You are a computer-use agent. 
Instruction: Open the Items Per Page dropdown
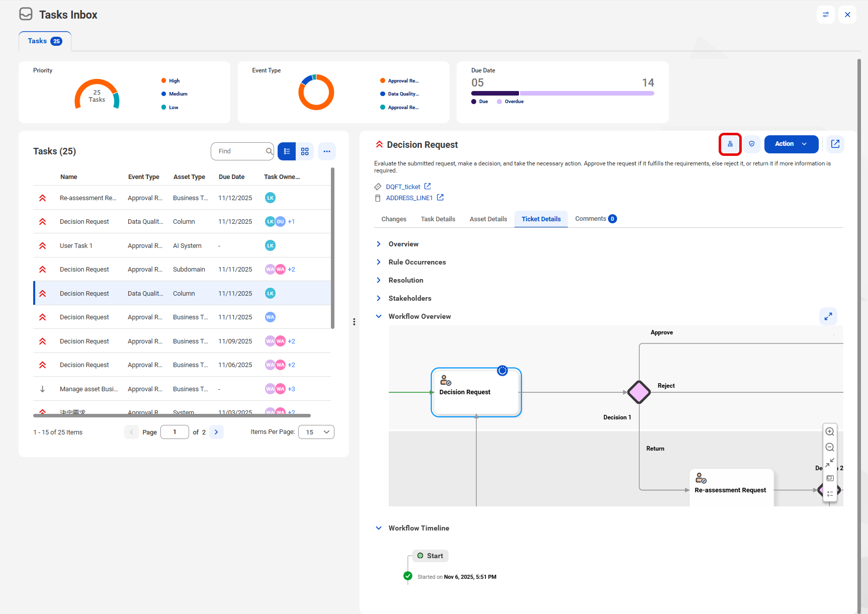(x=316, y=432)
